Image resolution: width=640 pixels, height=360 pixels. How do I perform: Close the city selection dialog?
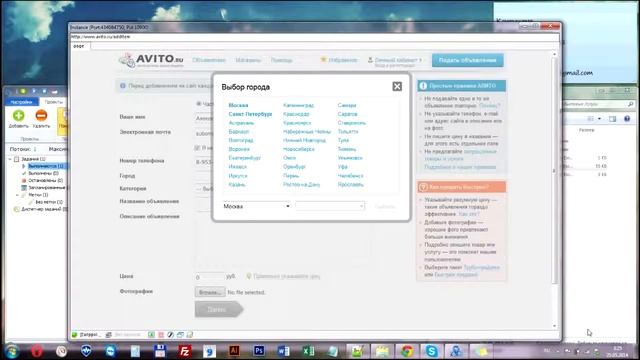[397, 87]
